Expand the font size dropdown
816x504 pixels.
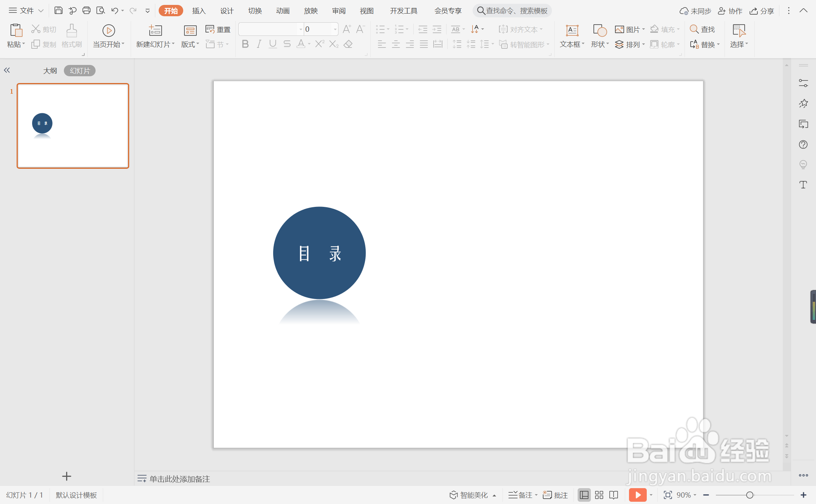[x=335, y=29]
